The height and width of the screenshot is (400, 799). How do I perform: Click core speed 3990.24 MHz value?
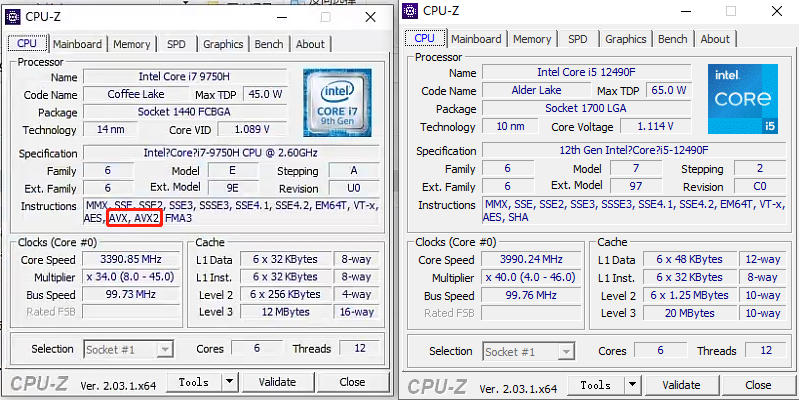(x=530, y=260)
